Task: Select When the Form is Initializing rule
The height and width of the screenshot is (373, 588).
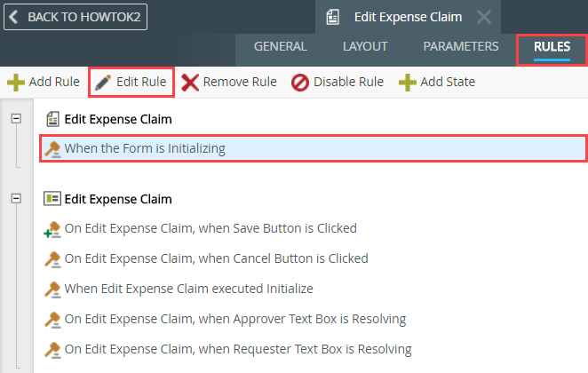Action: (145, 148)
